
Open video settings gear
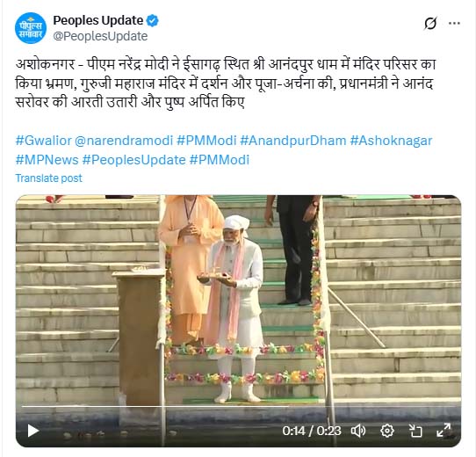pyautogui.click(x=387, y=431)
